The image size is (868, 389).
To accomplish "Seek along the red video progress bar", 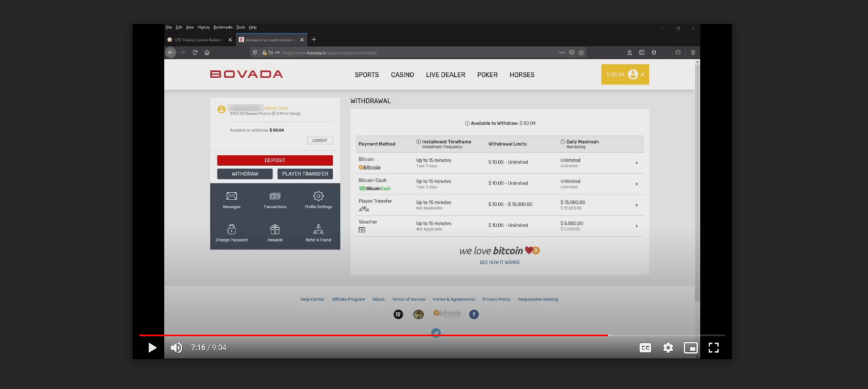I will (432, 335).
